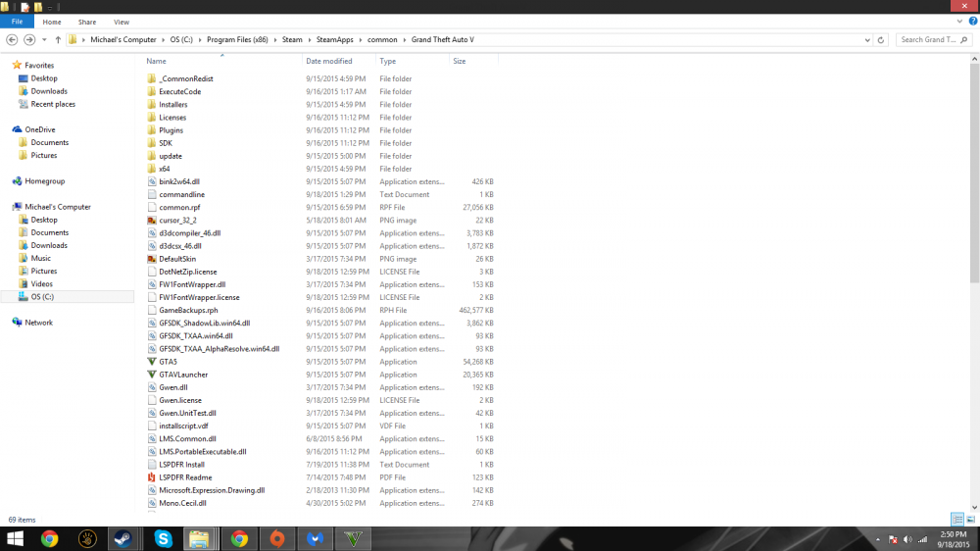Click the volume icon in system tray
Viewport: 980px width, 551px height.
pos(907,539)
